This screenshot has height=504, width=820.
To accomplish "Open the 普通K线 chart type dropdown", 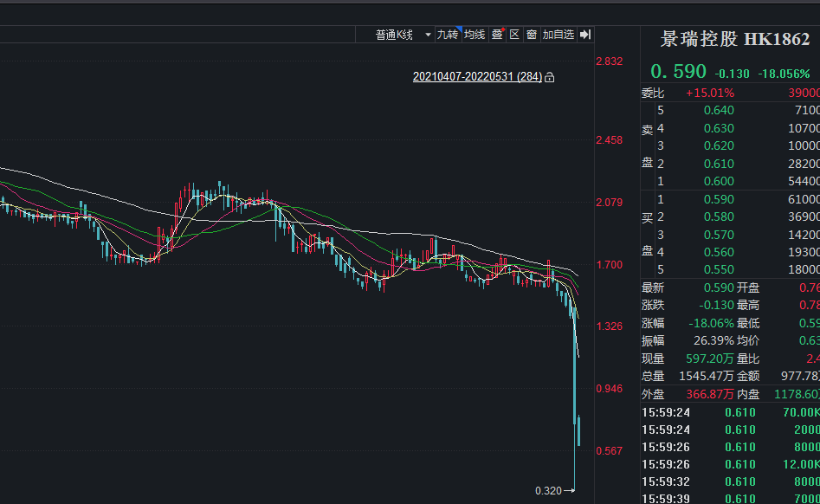I will tap(395, 35).
